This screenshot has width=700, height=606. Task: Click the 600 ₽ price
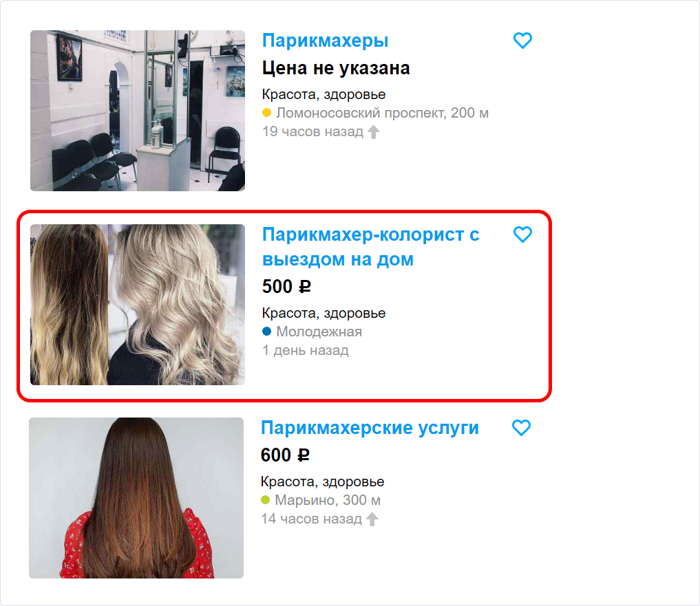click(x=285, y=455)
